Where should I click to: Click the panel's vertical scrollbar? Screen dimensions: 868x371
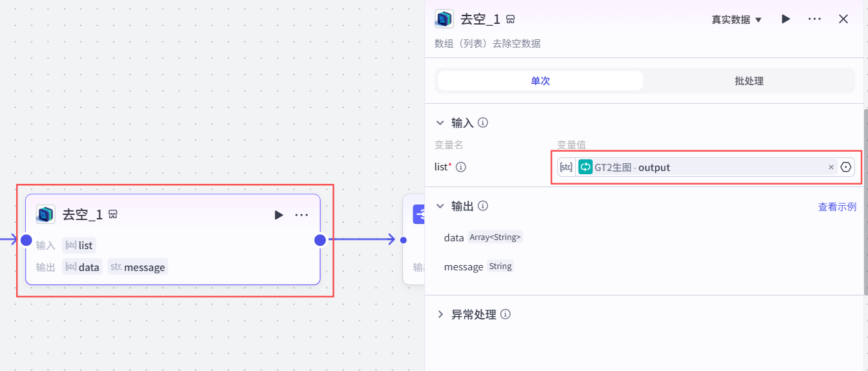pos(865,201)
